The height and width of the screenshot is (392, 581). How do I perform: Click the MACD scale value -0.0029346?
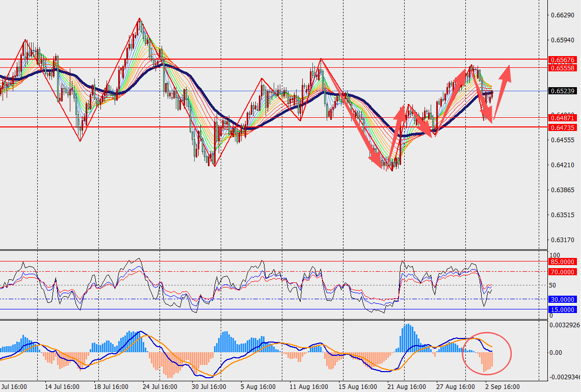[565, 377]
